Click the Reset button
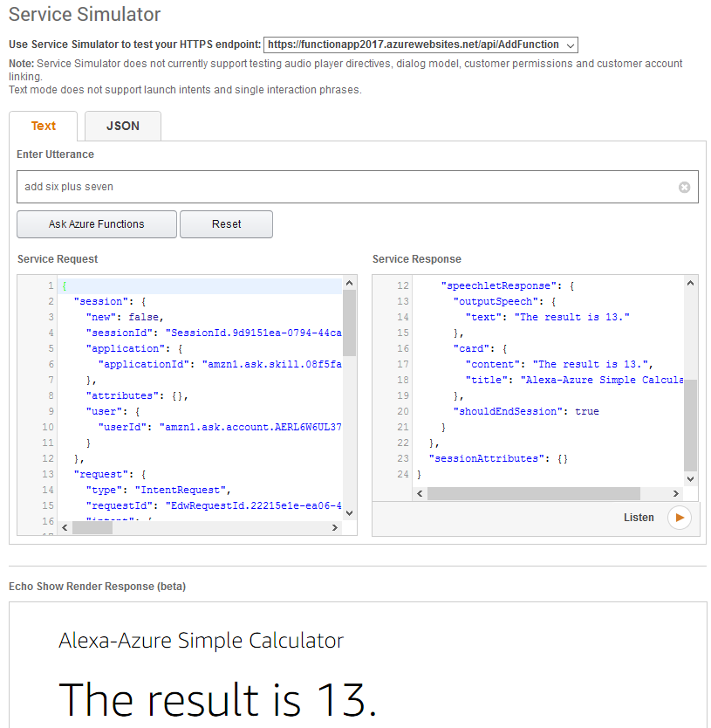 pyautogui.click(x=227, y=224)
